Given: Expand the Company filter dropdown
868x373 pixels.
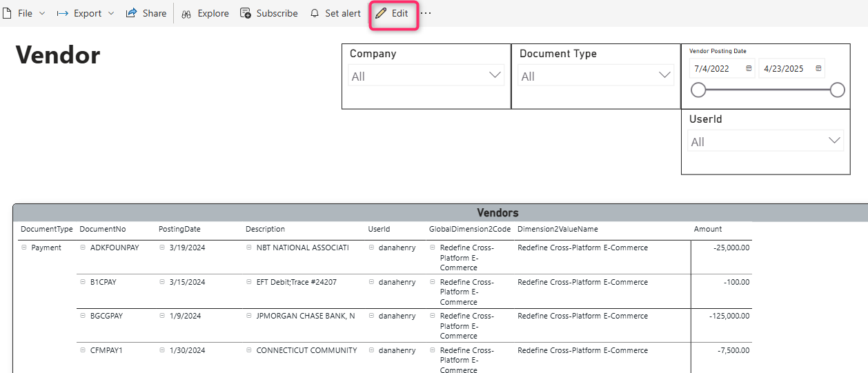Looking at the screenshot, I should pos(495,75).
